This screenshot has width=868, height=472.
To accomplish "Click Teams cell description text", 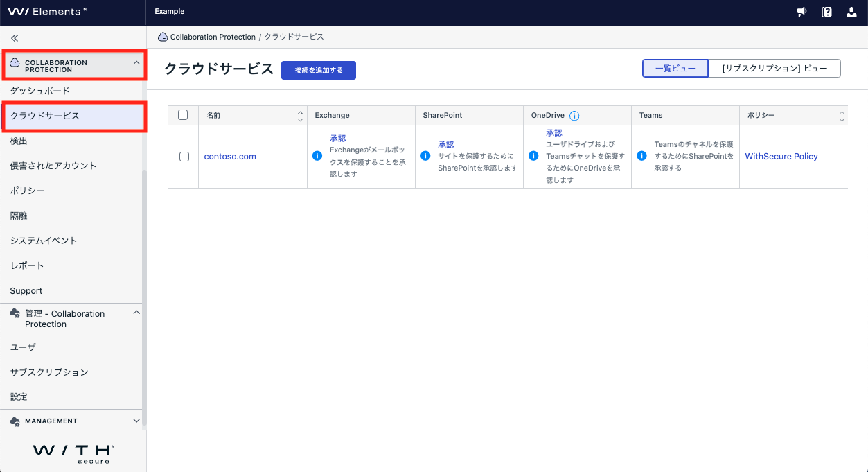I will tap(693, 156).
